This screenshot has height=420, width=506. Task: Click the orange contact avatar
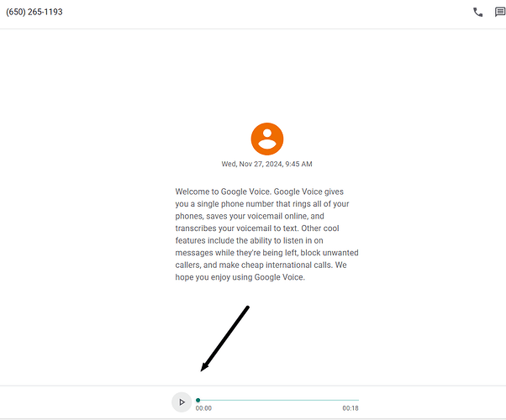point(267,139)
